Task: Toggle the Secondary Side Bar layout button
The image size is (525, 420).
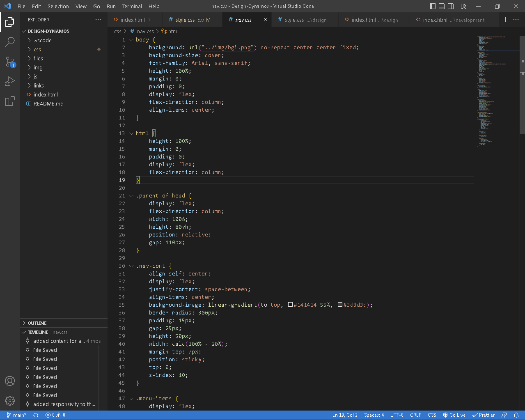Action: tap(451, 6)
